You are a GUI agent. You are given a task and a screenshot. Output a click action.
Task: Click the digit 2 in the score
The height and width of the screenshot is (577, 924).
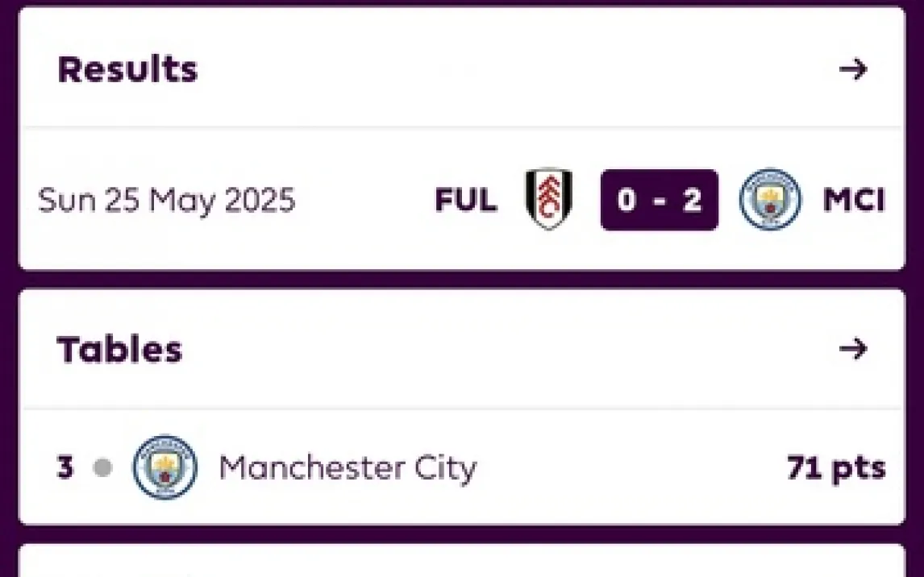692,200
